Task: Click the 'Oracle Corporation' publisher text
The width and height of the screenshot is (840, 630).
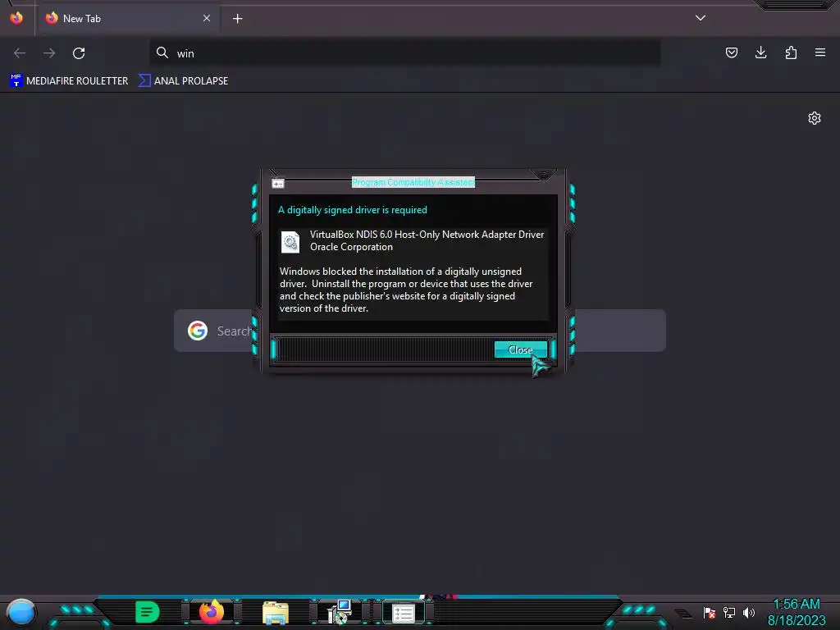Action: tap(351, 247)
